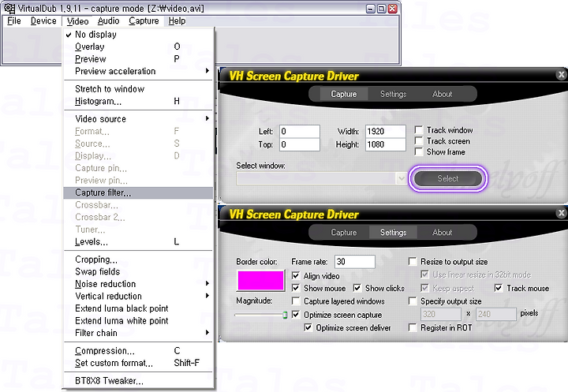Choose Compression... menu entry
The width and height of the screenshot is (568, 392).
138,351
